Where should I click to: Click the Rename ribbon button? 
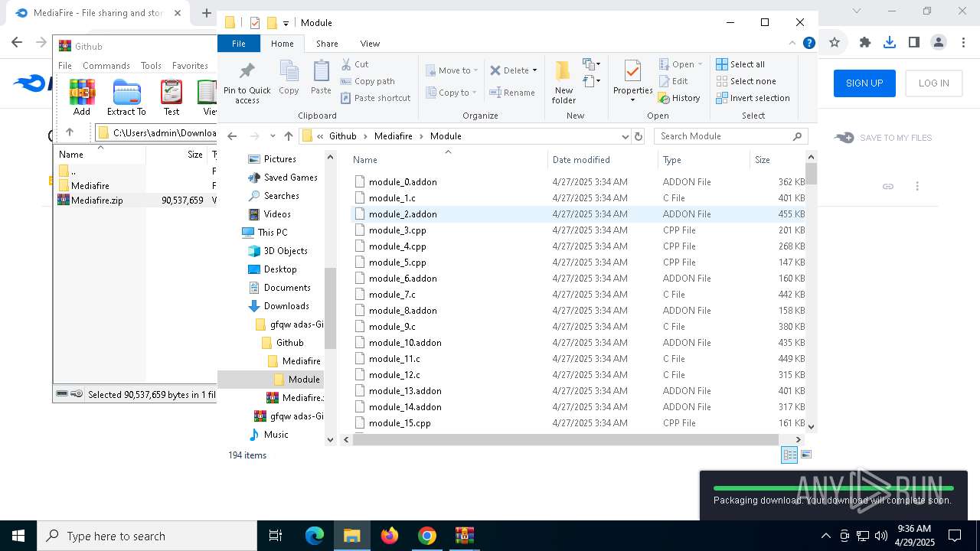coord(512,93)
